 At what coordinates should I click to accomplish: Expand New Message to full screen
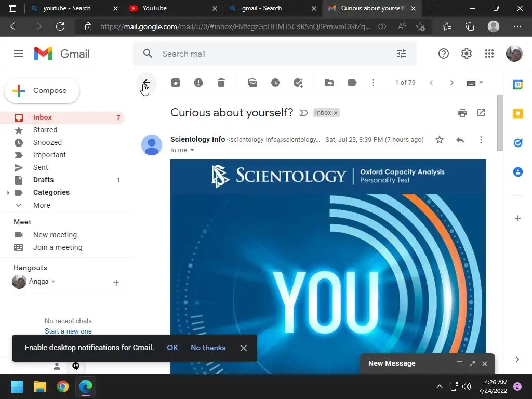pos(472,364)
